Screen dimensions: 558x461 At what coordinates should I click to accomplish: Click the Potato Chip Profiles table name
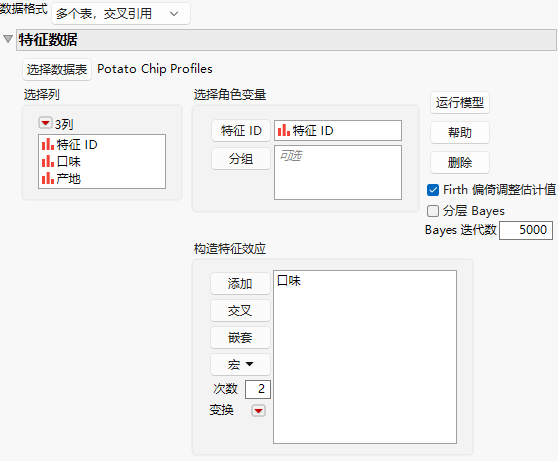tap(155, 69)
